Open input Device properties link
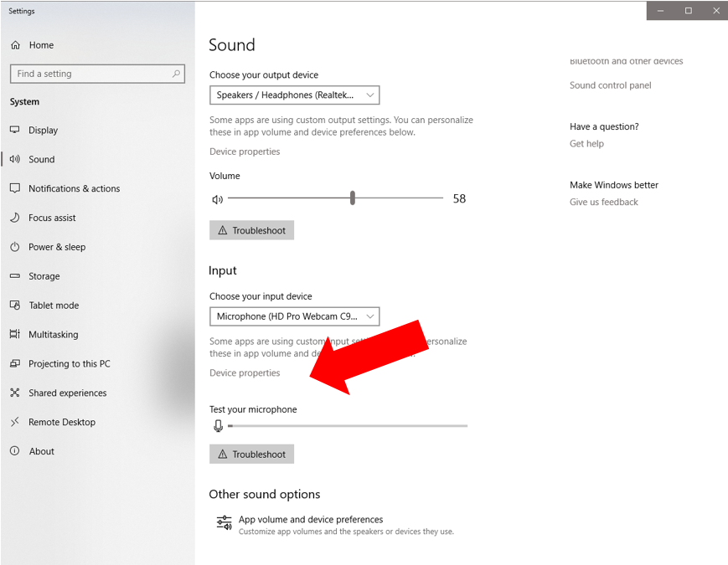Image resolution: width=728 pixels, height=565 pixels. point(245,373)
